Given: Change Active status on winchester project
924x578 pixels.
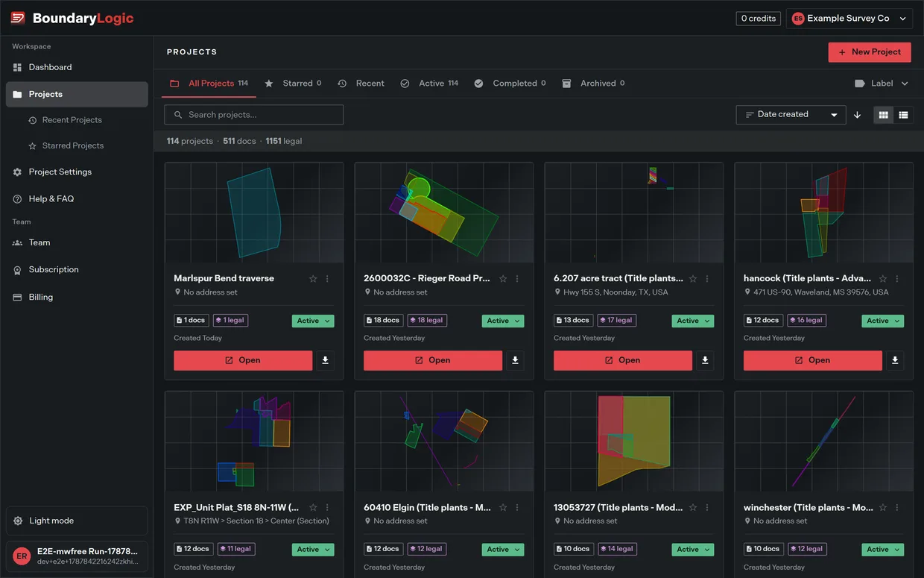Looking at the screenshot, I should coord(883,550).
